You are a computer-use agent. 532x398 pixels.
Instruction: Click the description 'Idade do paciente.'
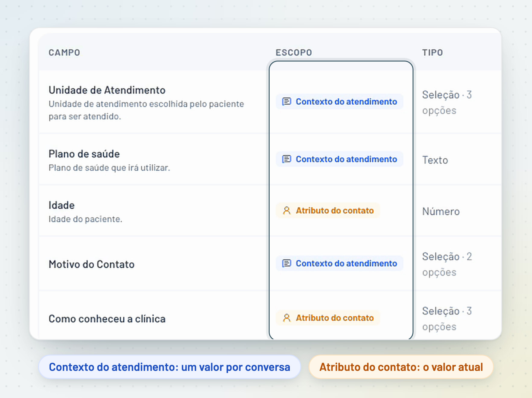point(85,219)
